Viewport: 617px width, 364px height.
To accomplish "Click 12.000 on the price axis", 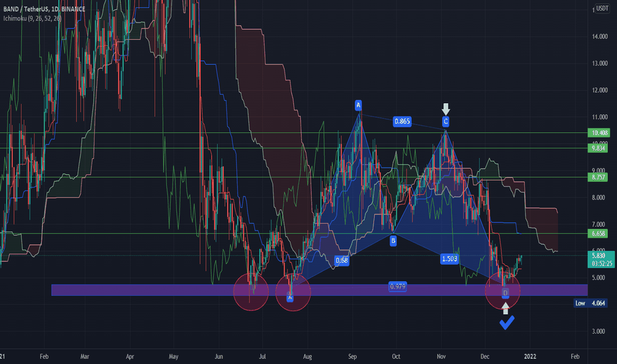I will [x=600, y=90].
